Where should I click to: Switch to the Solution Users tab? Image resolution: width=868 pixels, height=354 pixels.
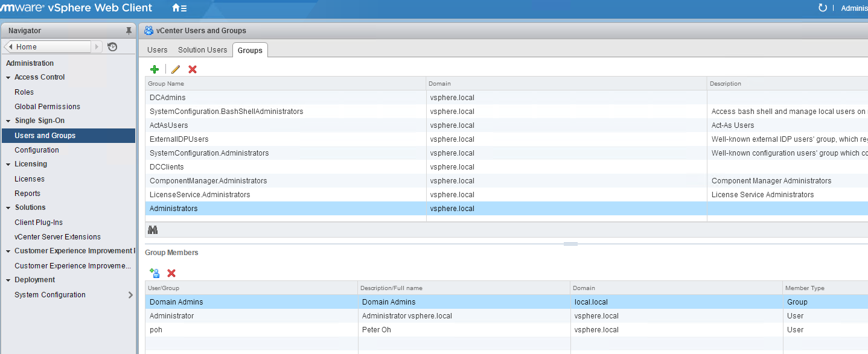203,50
